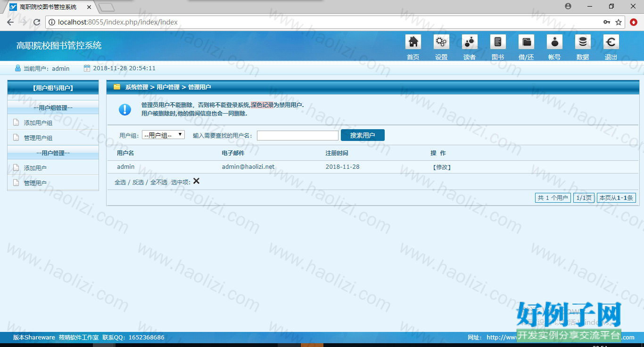This screenshot has width=644, height=347.
Task: Click the 当前用户: admin status text
Action: point(47,68)
